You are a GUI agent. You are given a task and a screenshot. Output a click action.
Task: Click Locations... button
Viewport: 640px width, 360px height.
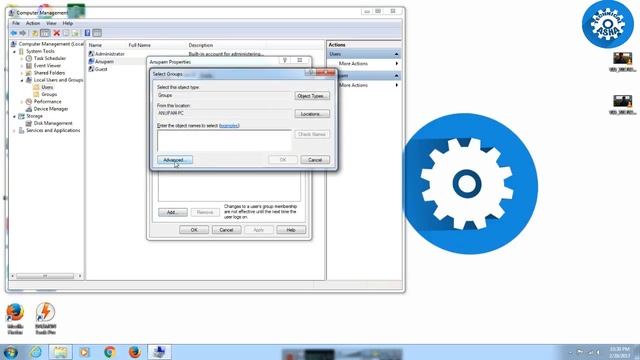pos(312,114)
